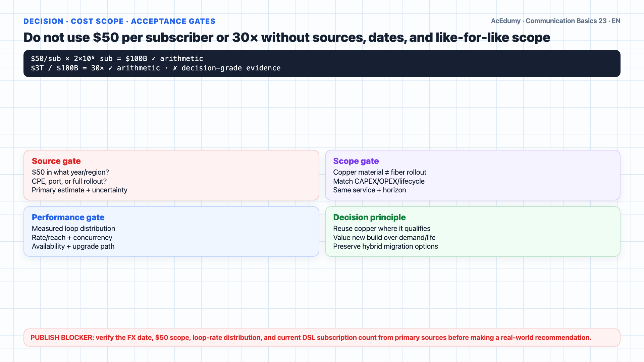Click 'Preserve hybrid migration options' line
This screenshot has width=644, height=362.
(386, 246)
